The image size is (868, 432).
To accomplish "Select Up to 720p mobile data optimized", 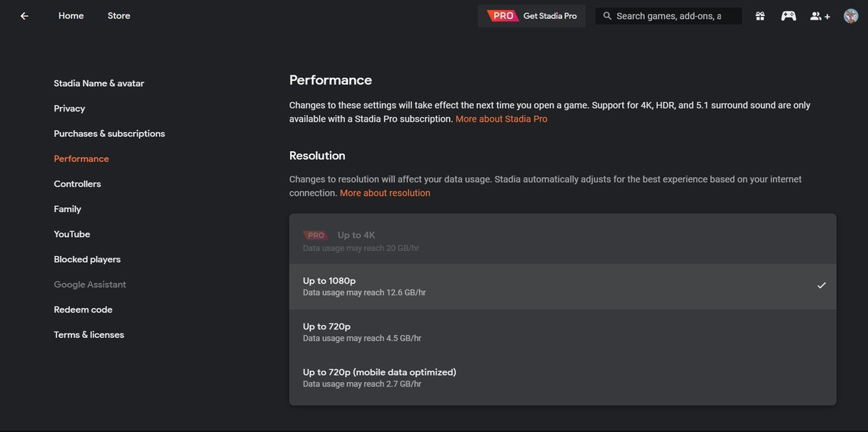I will click(x=563, y=378).
